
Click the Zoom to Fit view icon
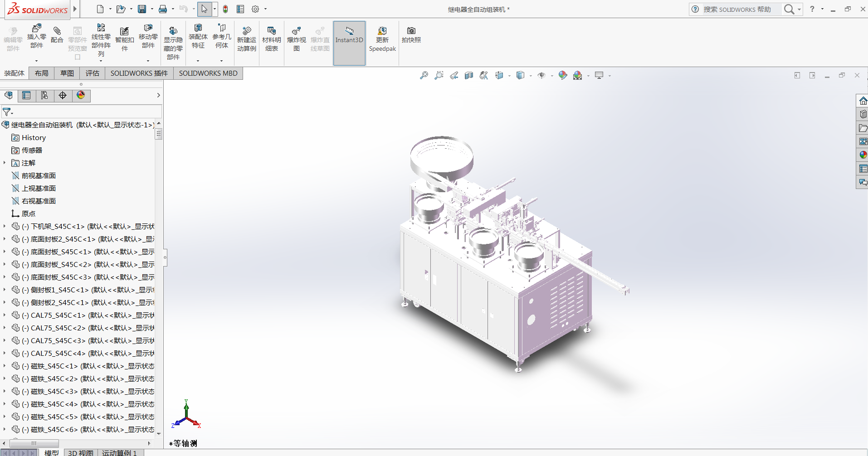point(424,75)
